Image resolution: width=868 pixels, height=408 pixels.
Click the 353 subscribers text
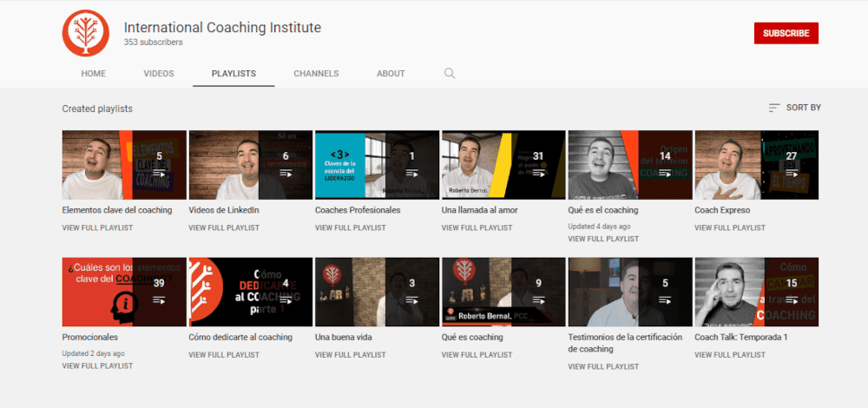pos(154,42)
